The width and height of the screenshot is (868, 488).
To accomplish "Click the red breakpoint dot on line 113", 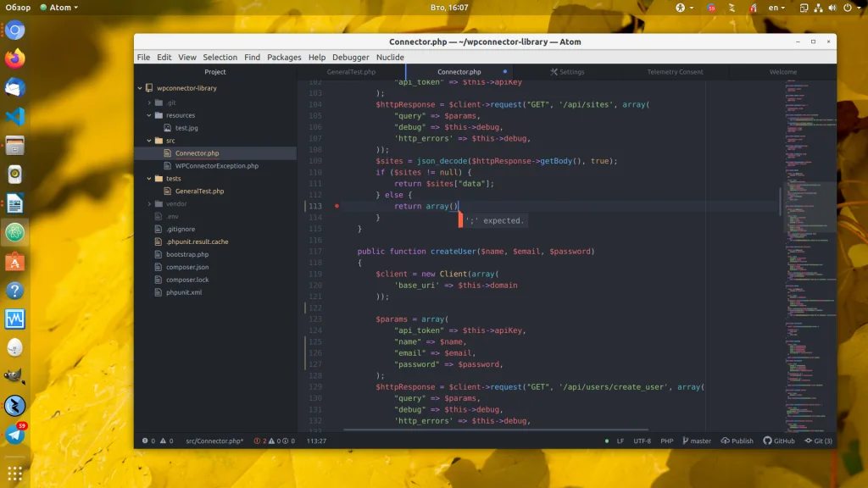I will tap(337, 206).
